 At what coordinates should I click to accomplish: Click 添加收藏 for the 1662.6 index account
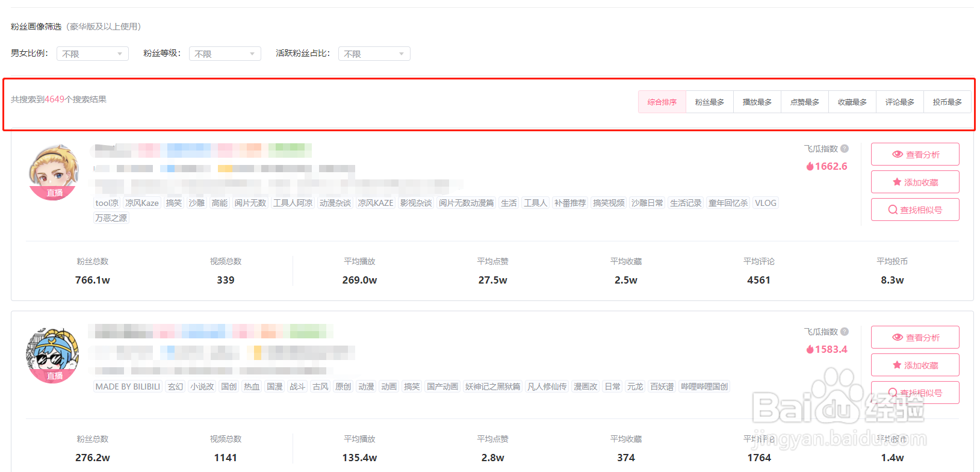click(915, 182)
